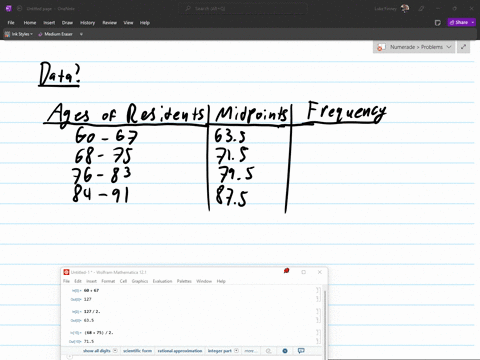Click the handwritten '87.5' midpoint
Screen dimensions: 480x360
pos(231,196)
